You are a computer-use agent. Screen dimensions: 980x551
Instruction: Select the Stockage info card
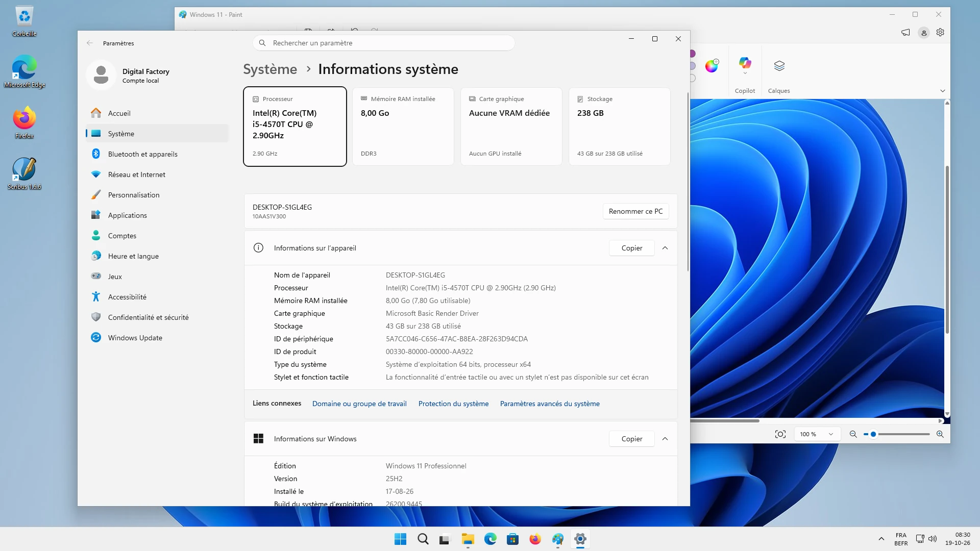tap(619, 127)
